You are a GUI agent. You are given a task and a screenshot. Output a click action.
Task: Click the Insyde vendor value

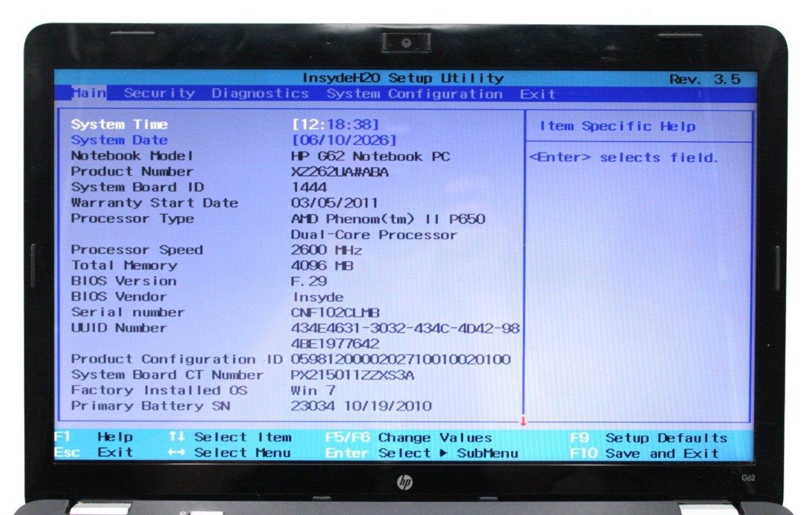click(x=318, y=297)
